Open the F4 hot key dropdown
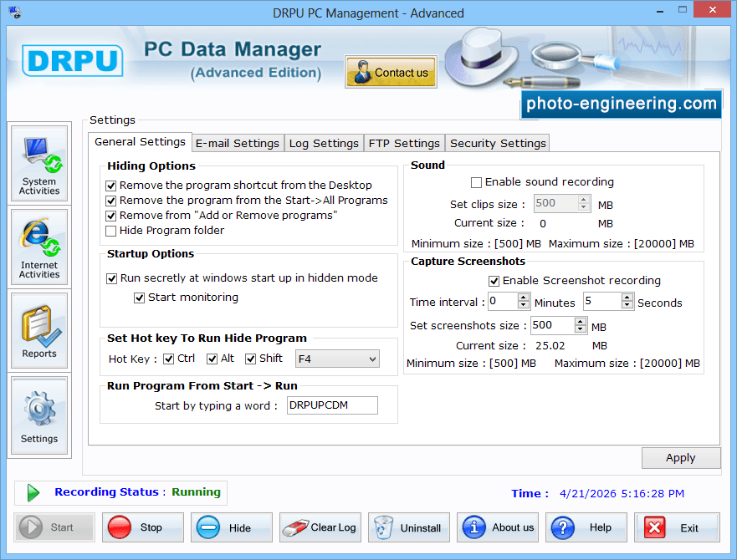Image resolution: width=737 pixels, height=560 pixels. point(337,359)
